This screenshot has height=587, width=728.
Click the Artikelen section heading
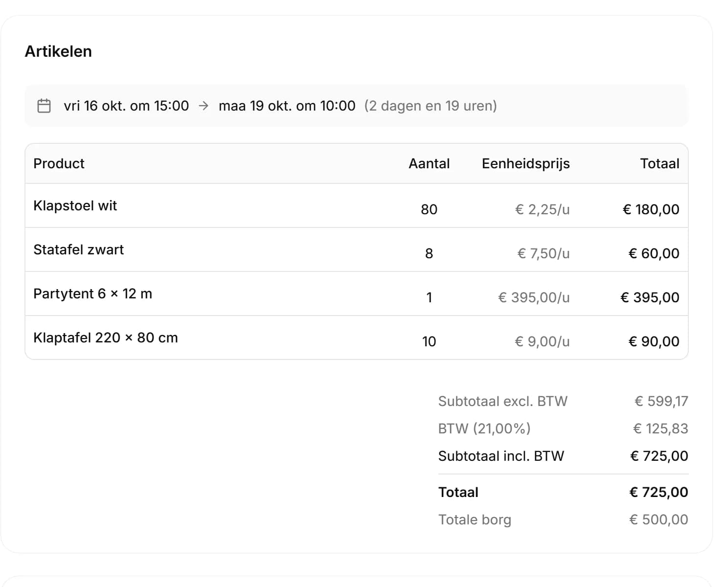point(58,51)
